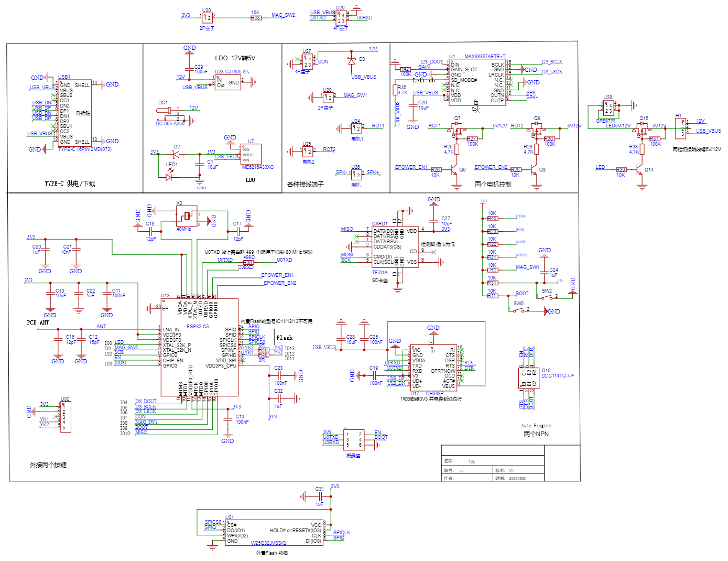Select the Q9 MOSFET symbol
The height and width of the screenshot is (561, 728).
pyautogui.click(x=537, y=130)
